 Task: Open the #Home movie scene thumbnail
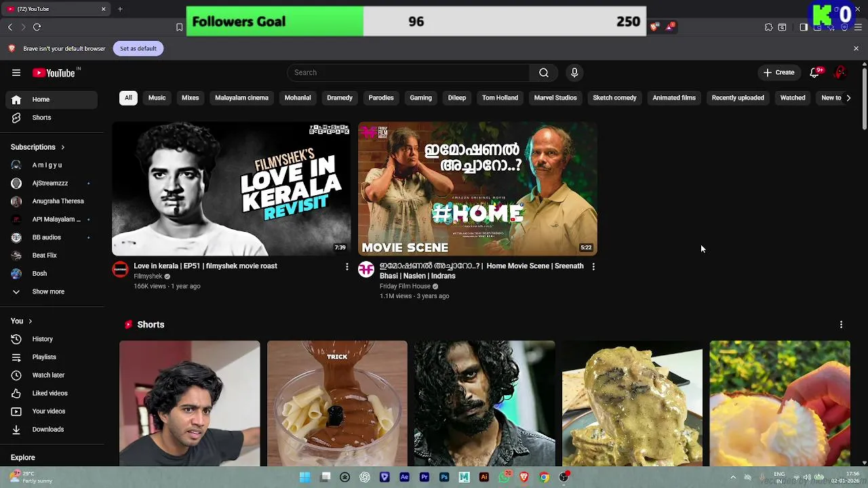coord(477,188)
